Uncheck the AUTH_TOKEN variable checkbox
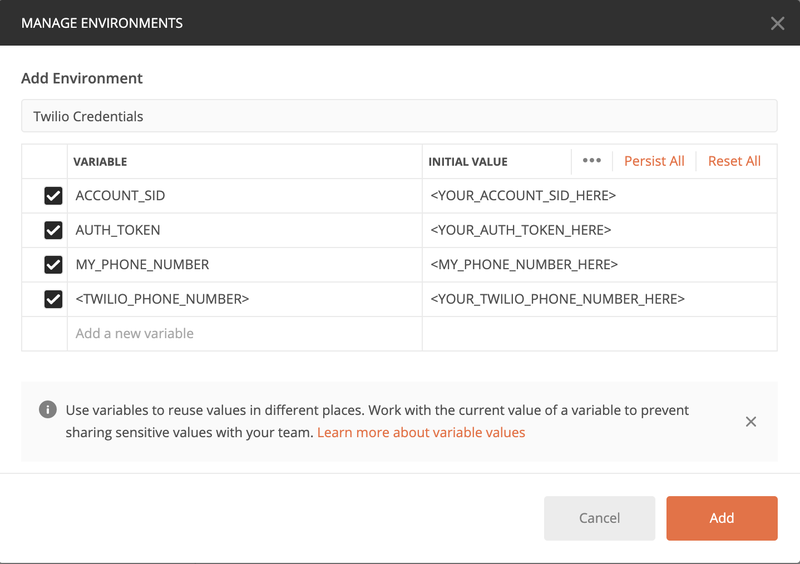The height and width of the screenshot is (564, 800). (53, 230)
